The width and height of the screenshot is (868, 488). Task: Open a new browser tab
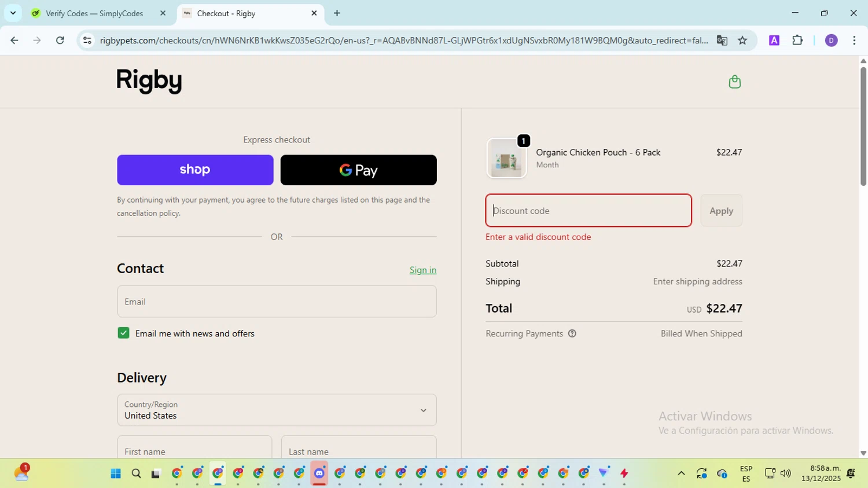pos(337,13)
